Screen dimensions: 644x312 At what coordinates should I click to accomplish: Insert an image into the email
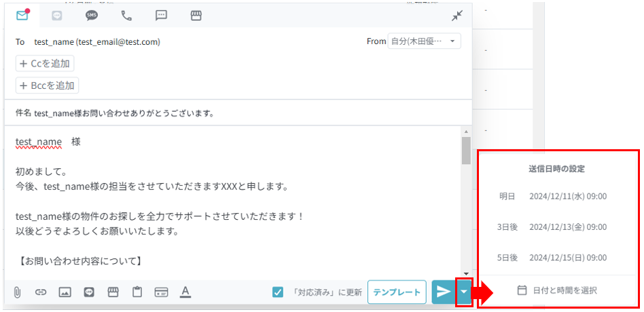(65, 292)
